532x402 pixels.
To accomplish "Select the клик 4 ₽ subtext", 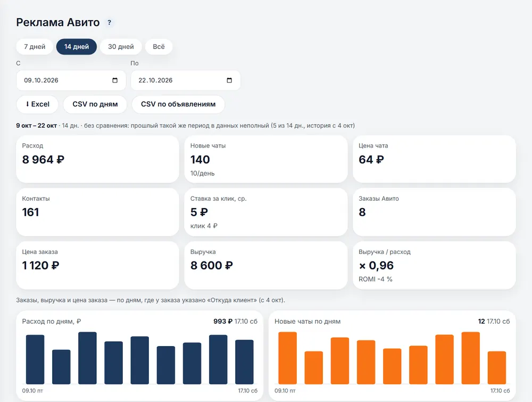I will (x=204, y=226).
